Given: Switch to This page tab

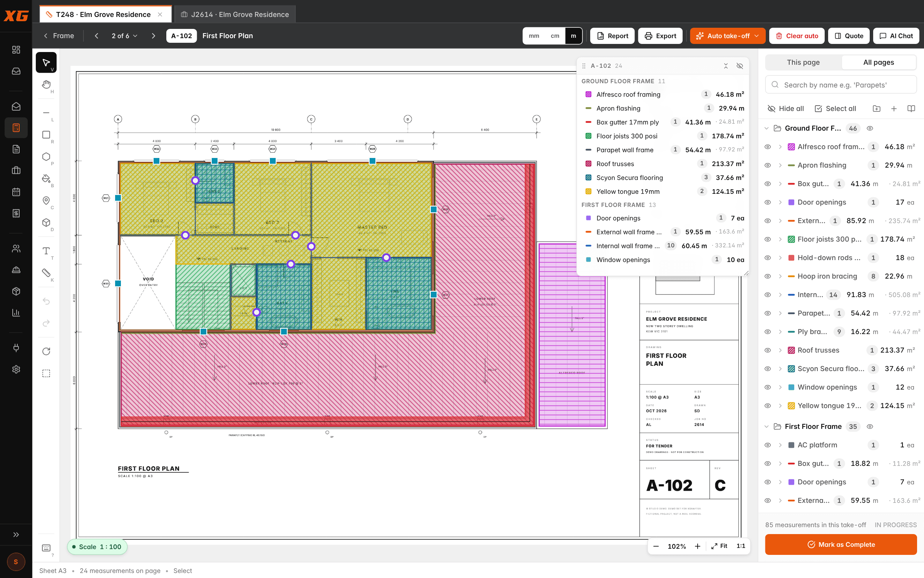Looking at the screenshot, I should click(803, 62).
